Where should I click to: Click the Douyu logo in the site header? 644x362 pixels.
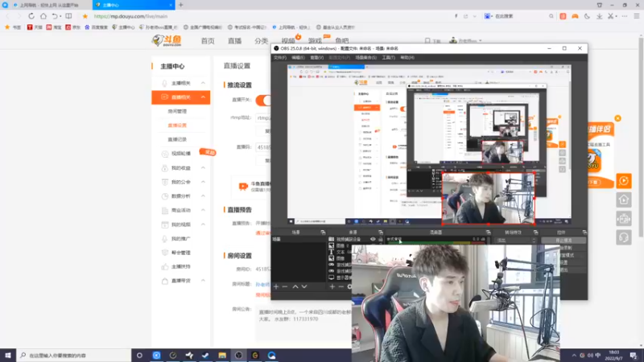pyautogui.click(x=167, y=40)
